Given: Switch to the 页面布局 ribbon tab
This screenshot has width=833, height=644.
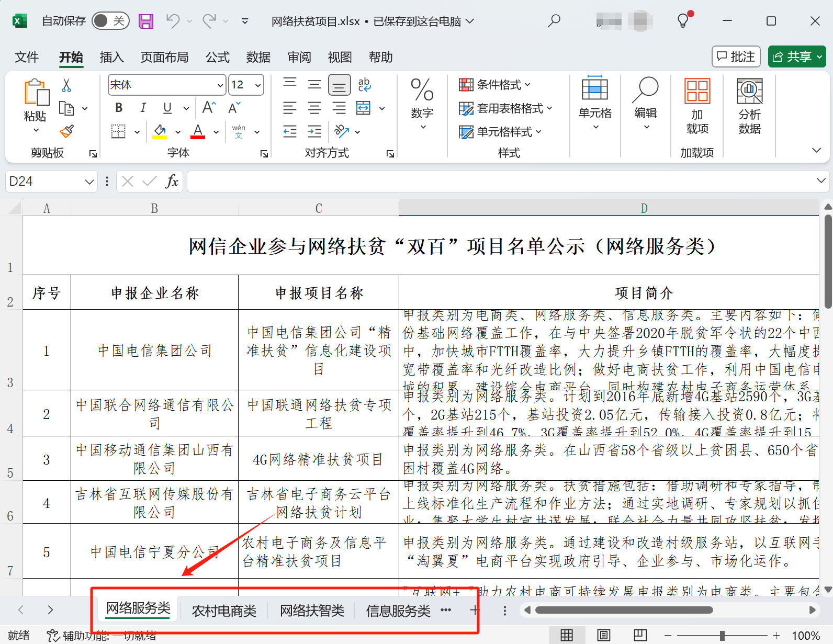Looking at the screenshot, I should point(164,57).
